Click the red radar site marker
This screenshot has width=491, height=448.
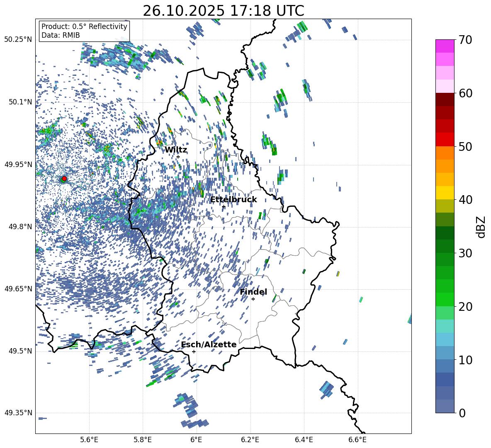(x=64, y=178)
